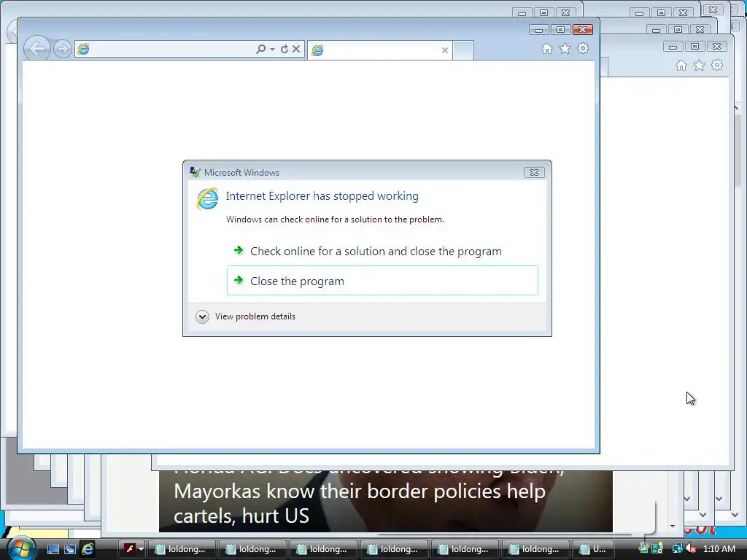The width and height of the screenshot is (747, 560).
Task: Refresh the page in the front IE window
Action: [285, 49]
